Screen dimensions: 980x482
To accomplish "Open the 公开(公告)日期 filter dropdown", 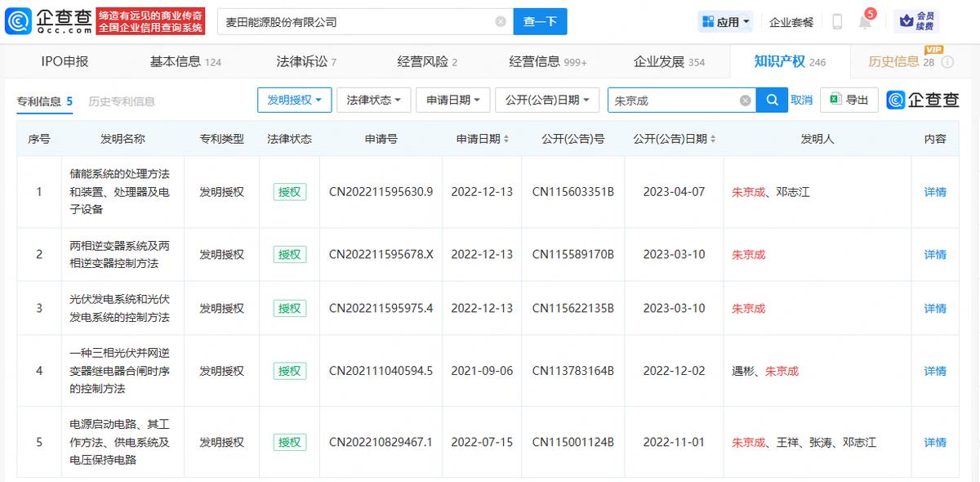I will 547,100.
